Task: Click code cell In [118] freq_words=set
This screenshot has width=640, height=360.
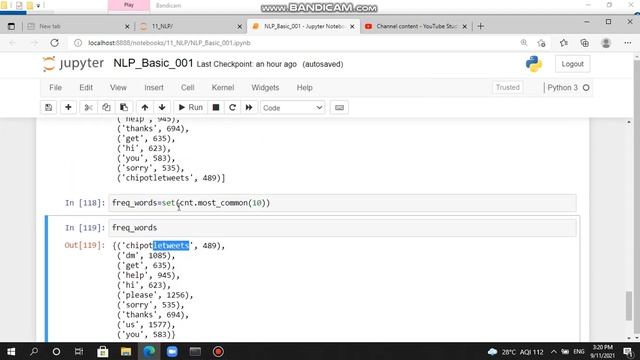Action: pos(342,203)
